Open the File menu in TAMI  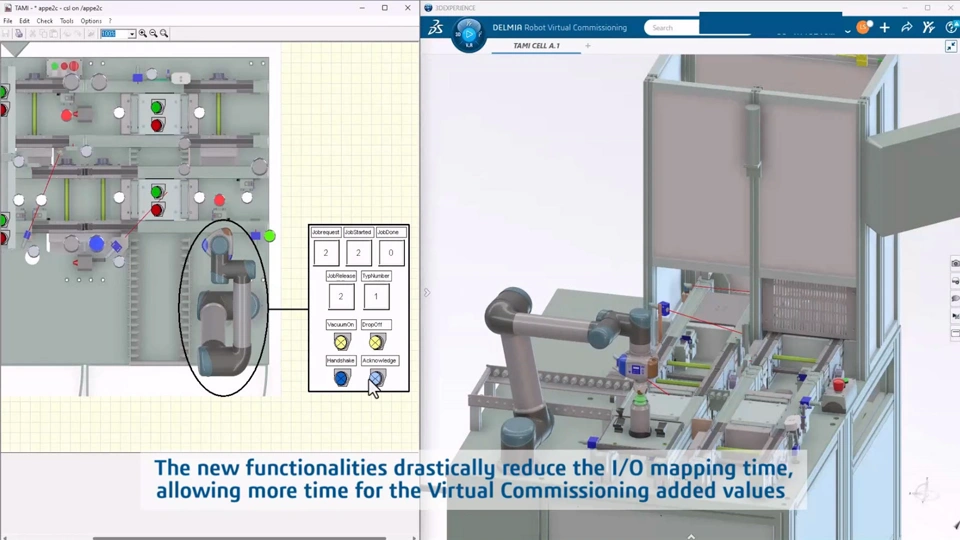coord(7,21)
